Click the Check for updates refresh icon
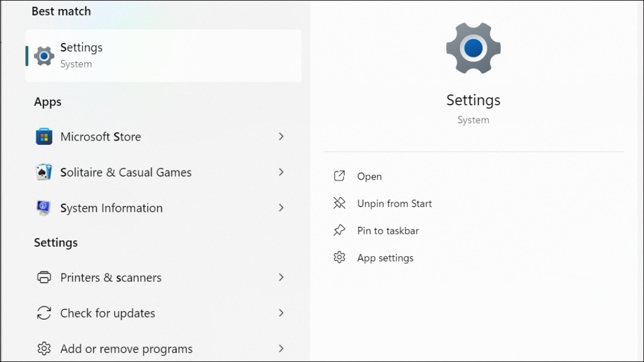644x362 pixels. (44, 313)
